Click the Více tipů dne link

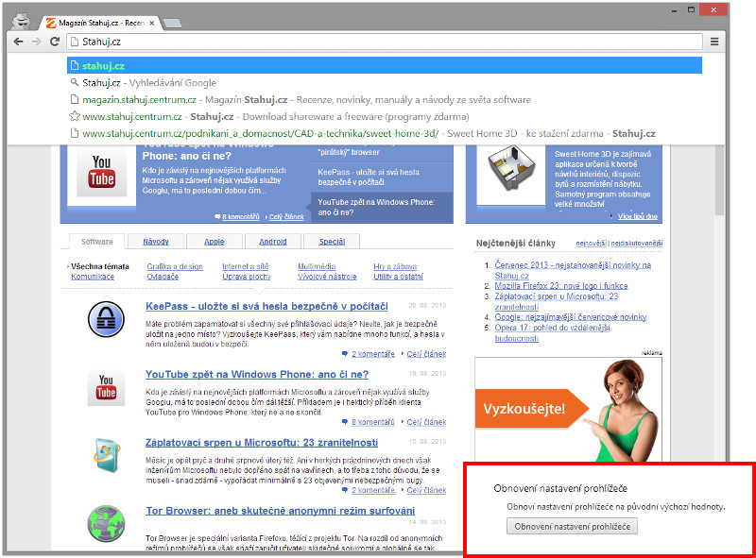pos(637,216)
